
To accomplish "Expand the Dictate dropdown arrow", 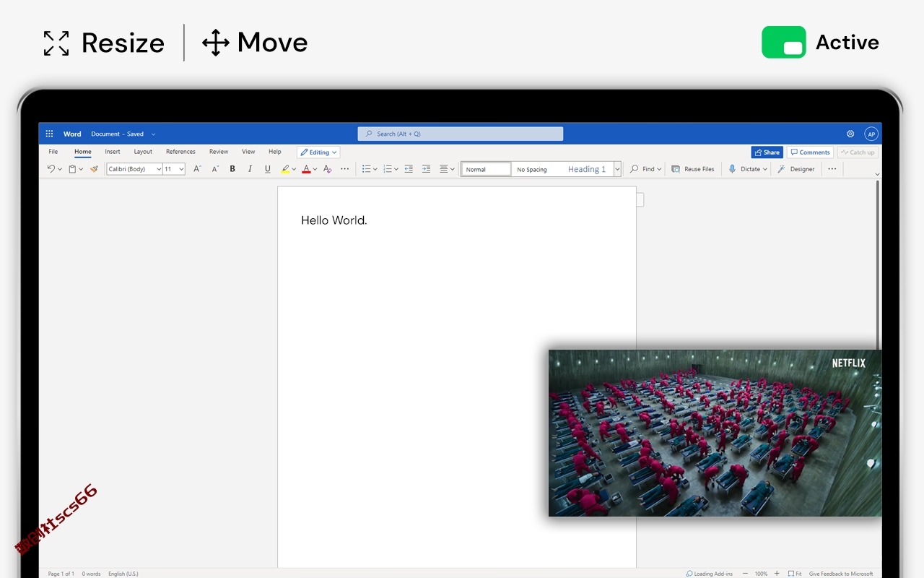I will tap(765, 169).
